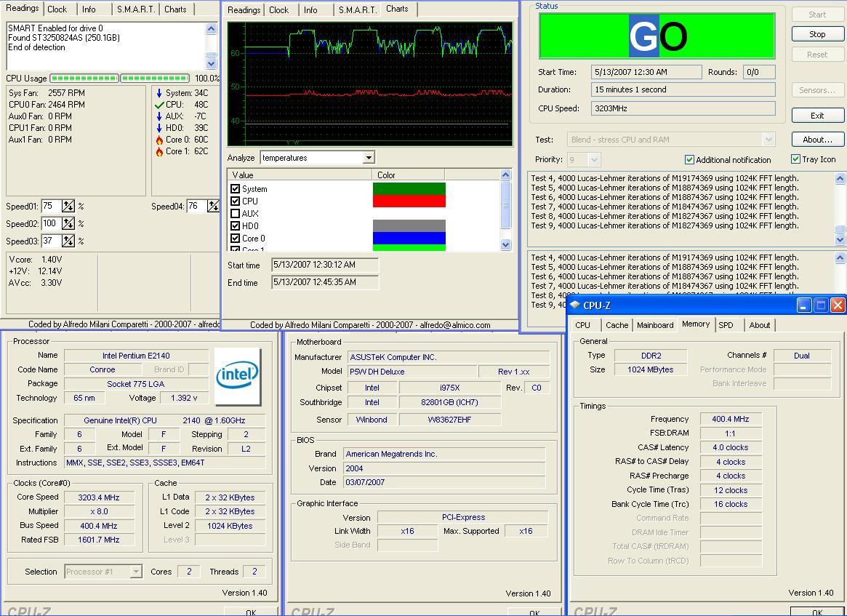The height and width of the screenshot is (616, 847).
Task: Click the flame icon beside Core 0
Action: coord(159,140)
